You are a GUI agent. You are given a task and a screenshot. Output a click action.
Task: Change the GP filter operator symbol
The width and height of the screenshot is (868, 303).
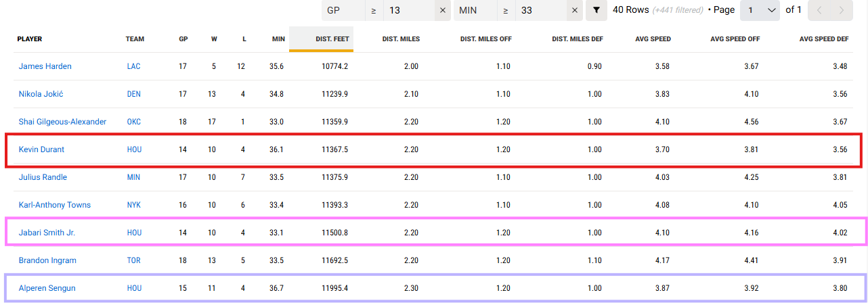[373, 10]
